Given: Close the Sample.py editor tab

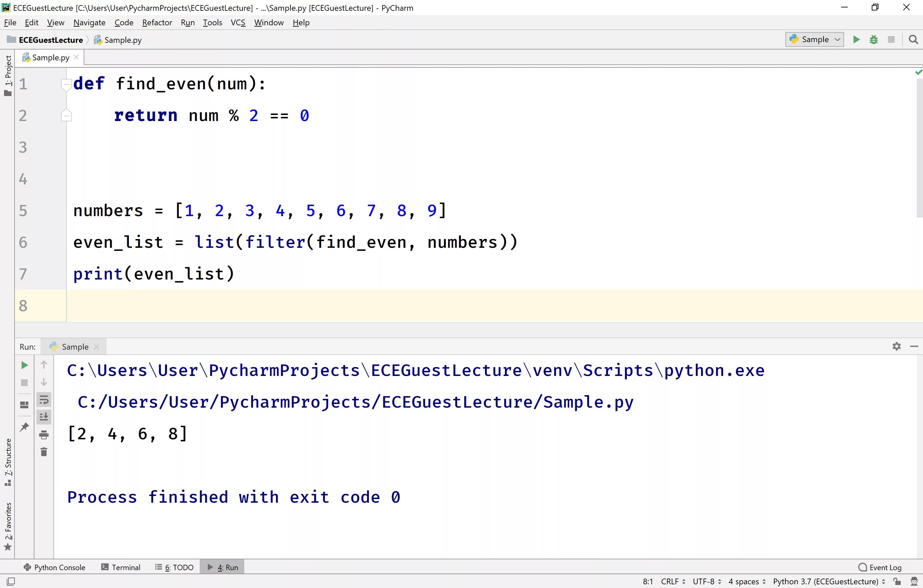Looking at the screenshot, I should (76, 57).
